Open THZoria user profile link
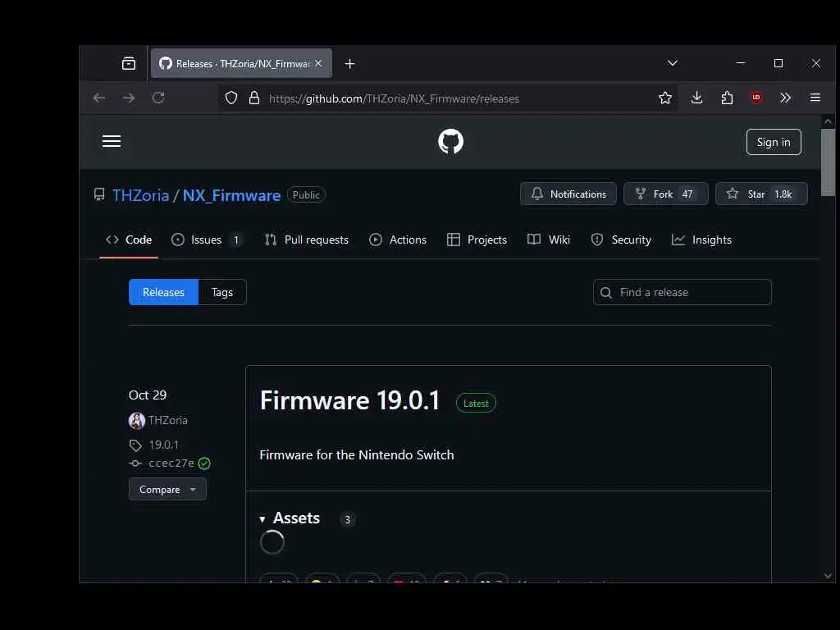 [x=140, y=195]
